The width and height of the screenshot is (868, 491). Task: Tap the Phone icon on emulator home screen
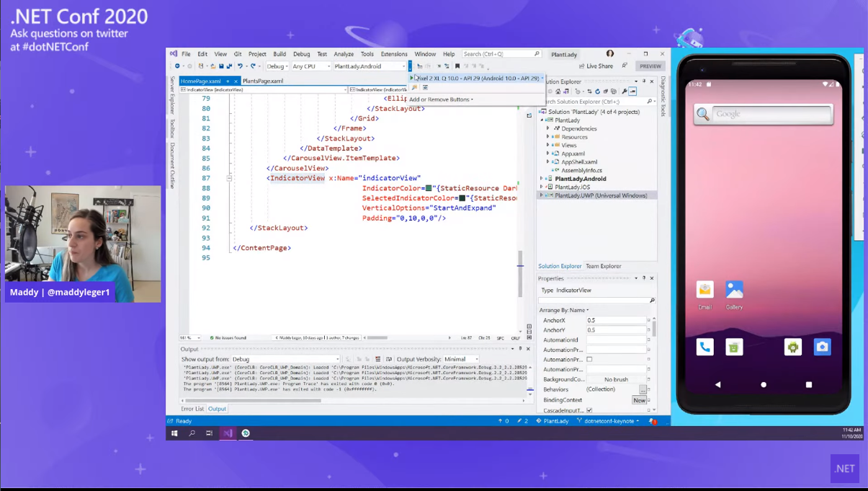704,347
